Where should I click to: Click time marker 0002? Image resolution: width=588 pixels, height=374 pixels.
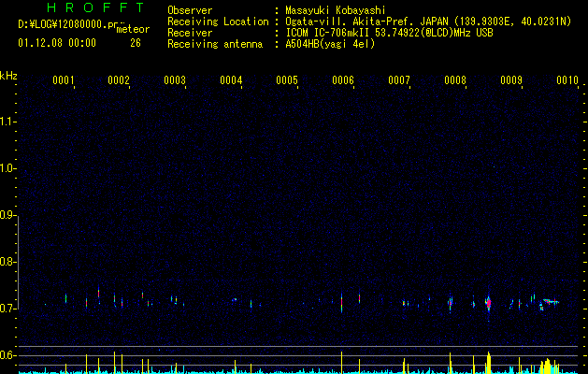[x=119, y=80]
